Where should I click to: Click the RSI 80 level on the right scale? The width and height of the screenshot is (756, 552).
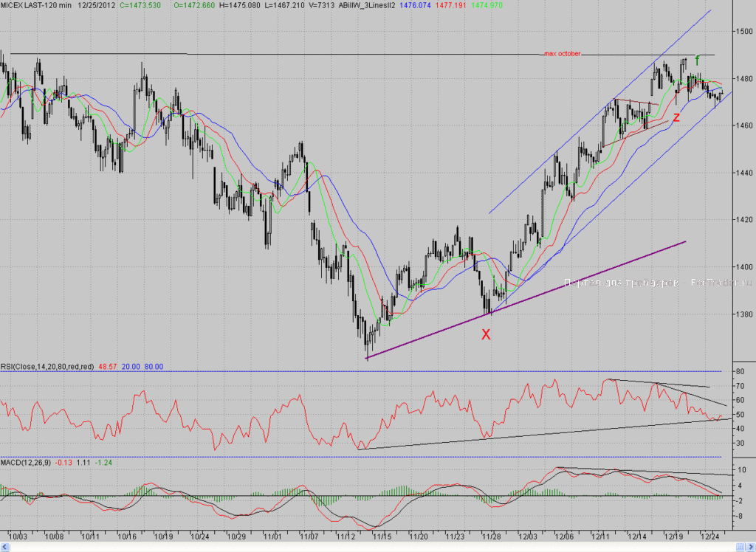(740, 372)
